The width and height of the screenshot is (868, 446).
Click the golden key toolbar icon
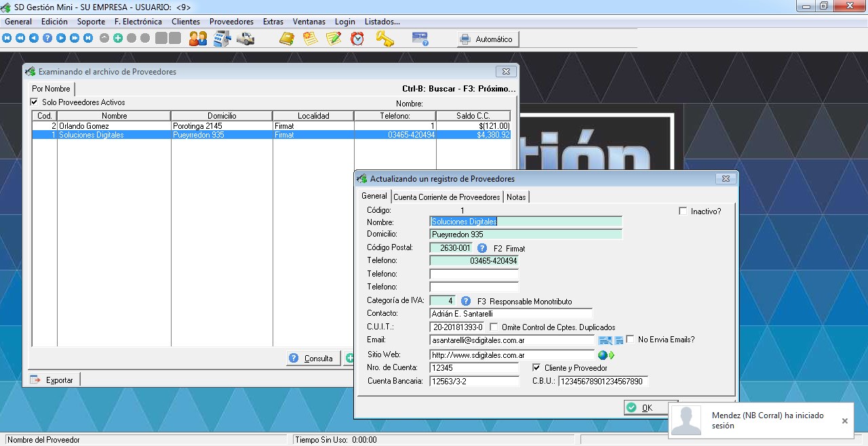click(385, 39)
